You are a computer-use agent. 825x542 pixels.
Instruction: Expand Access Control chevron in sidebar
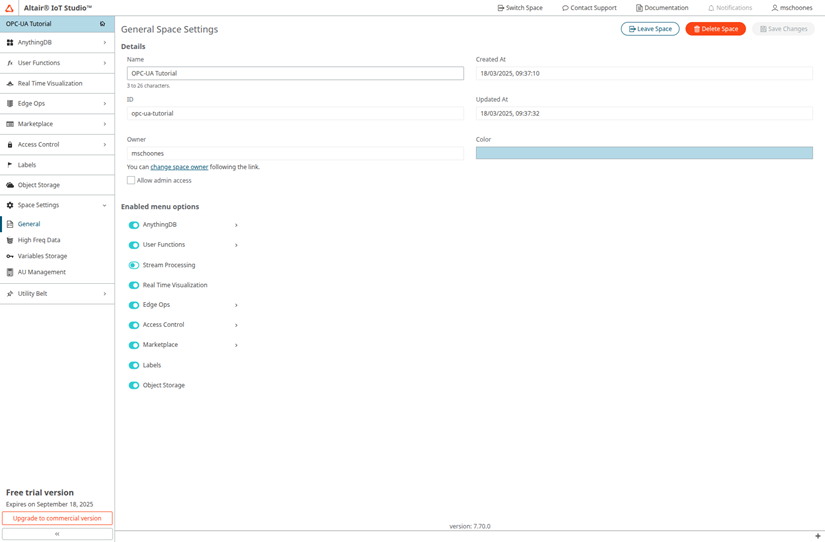(x=105, y=145)
